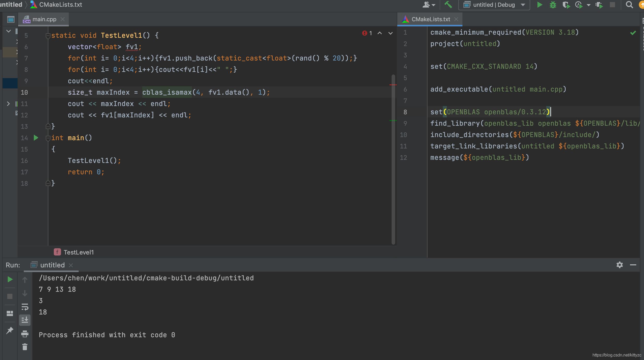Click the Debug (bug) icon
The width and height of the screenshot is (644, 360).
click(x=553, y=4)
